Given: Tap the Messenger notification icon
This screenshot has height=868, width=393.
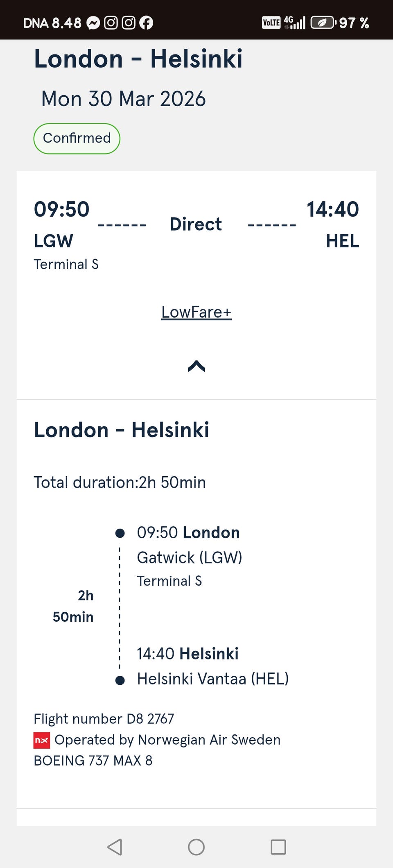Looking at the screenshot, I should click(93, 23).
